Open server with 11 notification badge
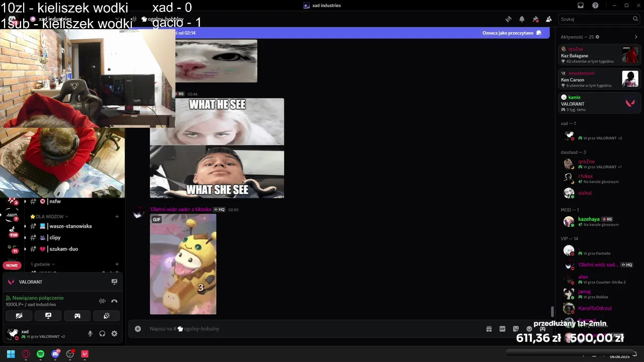Viewport: 644px width, 362px height. 12,247
